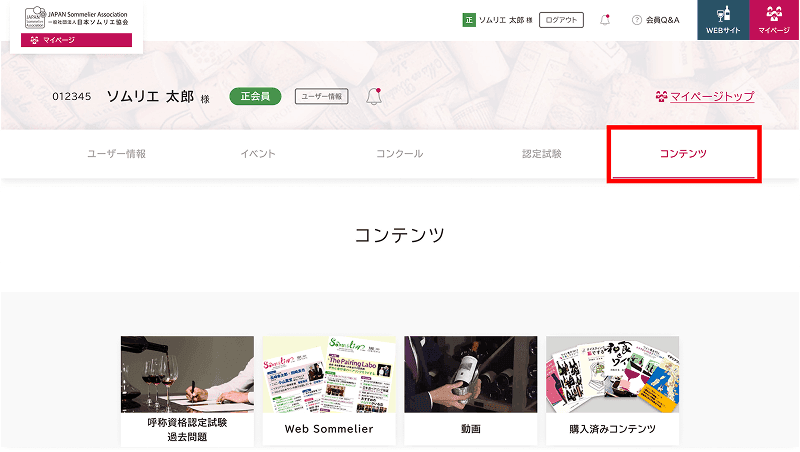Screen dimensions: 800x452
Task: Click the Web Sommelier card label
Action: pos(329,429)
